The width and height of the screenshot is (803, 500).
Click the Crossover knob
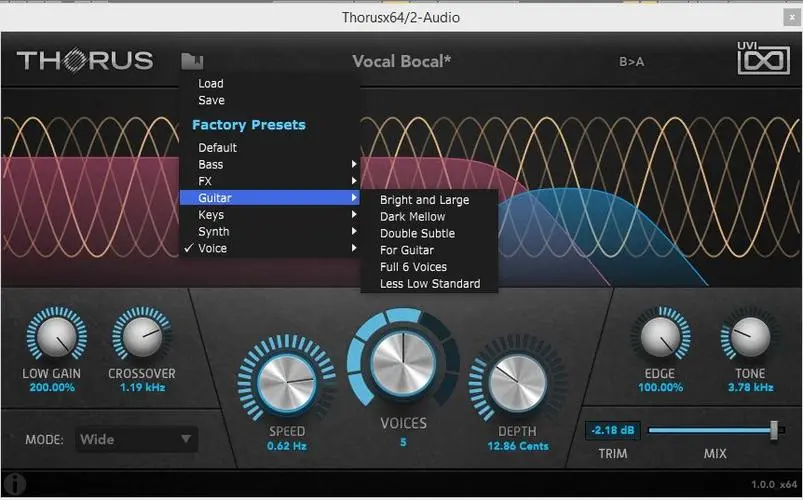[142, 336]
